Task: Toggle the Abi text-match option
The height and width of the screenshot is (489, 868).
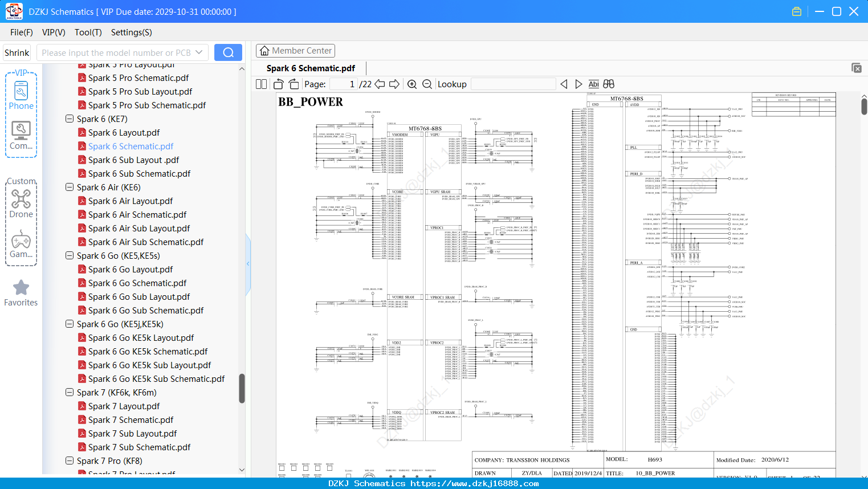Action: point(593,84)
